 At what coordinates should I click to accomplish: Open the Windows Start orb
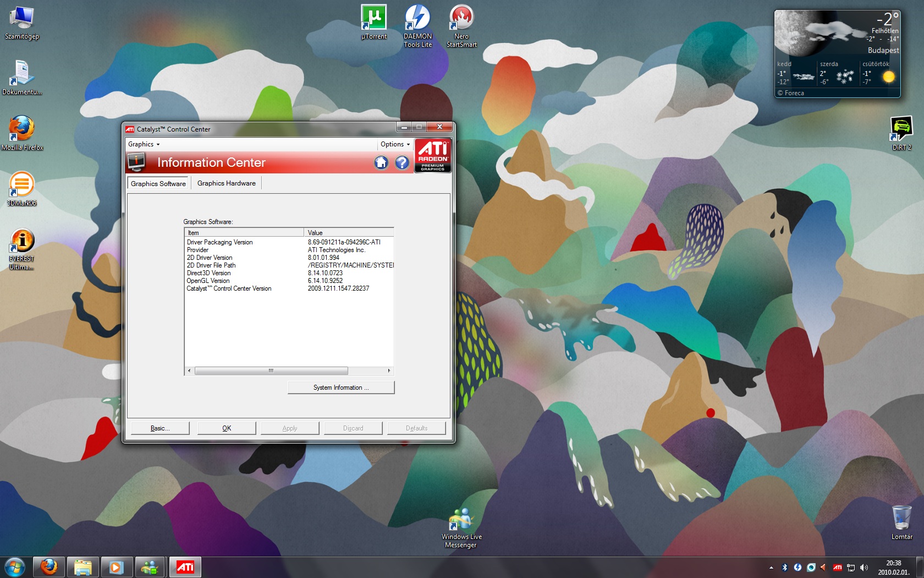point(15,567)
